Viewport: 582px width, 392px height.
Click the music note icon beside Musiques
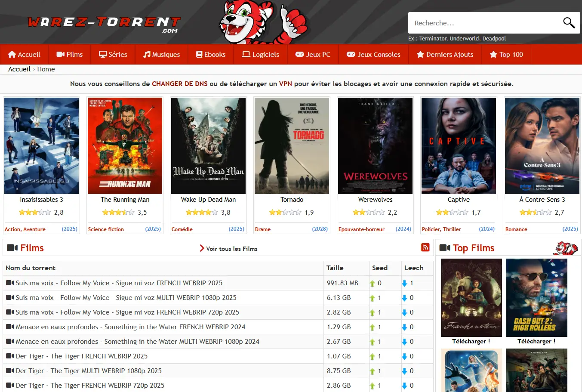point(147,54)
